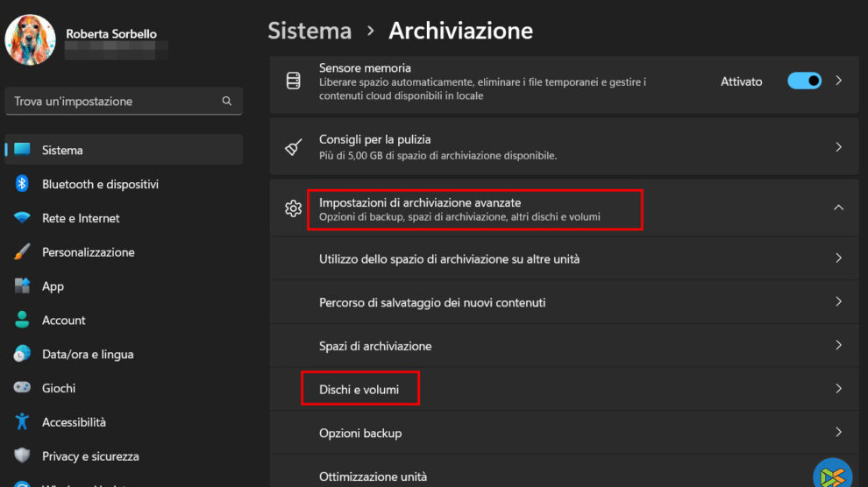Screen dimensions: 868x487
Task: Open Sensore memoria details chevron
Action: (x=838, y=81)
